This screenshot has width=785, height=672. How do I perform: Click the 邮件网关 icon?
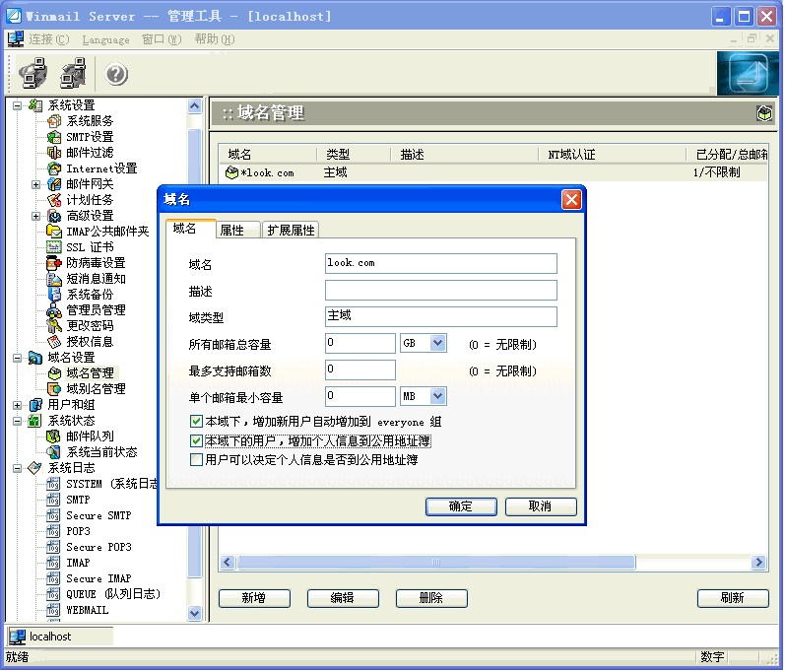pyautogui.click(x=54, y=184)
